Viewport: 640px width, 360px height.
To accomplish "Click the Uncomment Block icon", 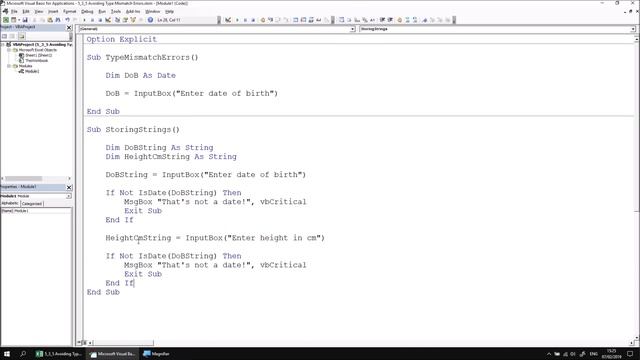I will (415, 20).
